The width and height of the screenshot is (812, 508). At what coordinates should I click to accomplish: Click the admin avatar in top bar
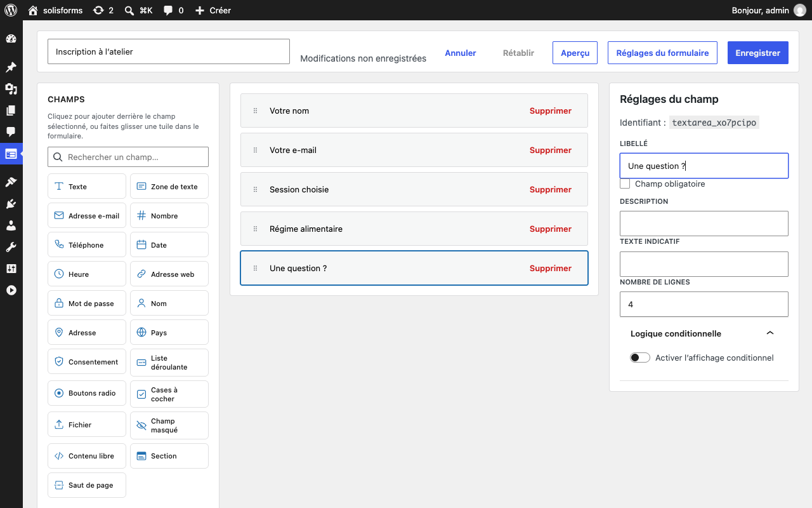[799, 10]
